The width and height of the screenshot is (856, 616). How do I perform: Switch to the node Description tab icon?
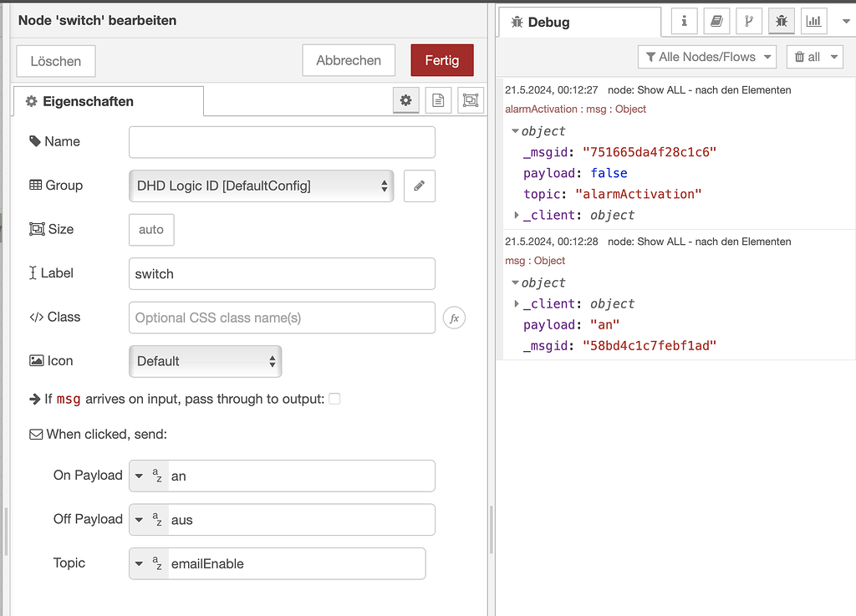click(437, 100)
